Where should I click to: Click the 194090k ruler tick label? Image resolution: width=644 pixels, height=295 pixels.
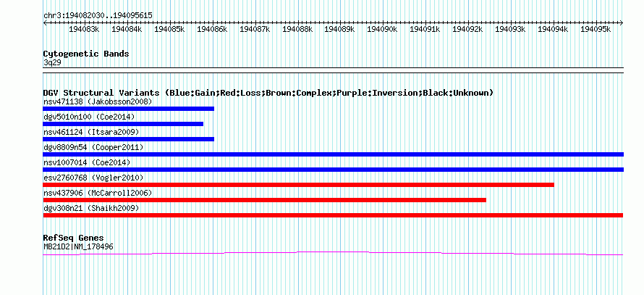(382, 29)
